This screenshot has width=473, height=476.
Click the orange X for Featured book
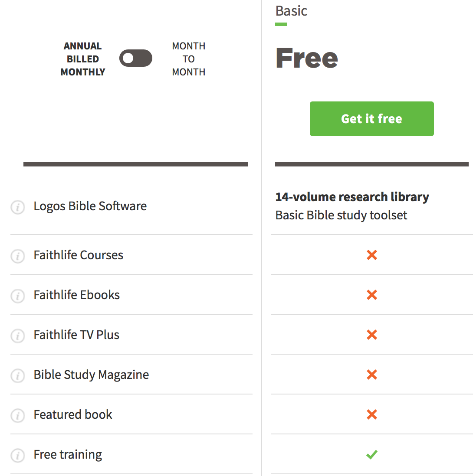pyautogui.click(x=371, y=414)
